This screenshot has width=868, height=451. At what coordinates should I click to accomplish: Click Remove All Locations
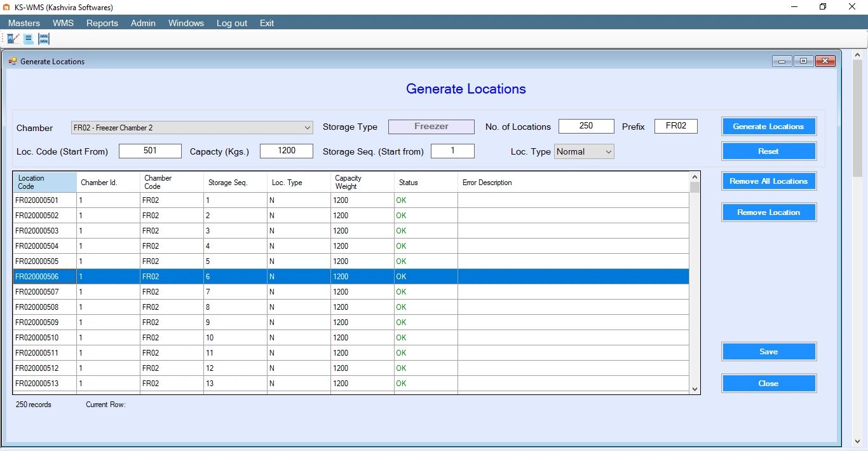pyautogui.click(x=768, y=181)
